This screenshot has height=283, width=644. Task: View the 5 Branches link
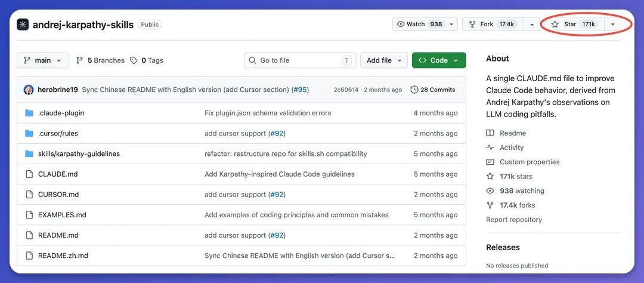click(x=100, y=60)
